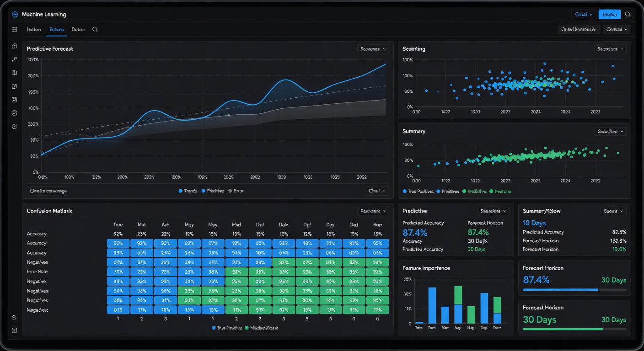Click the tallest stacked bar labeled Mag in Feature Importance

click(458, 304)
